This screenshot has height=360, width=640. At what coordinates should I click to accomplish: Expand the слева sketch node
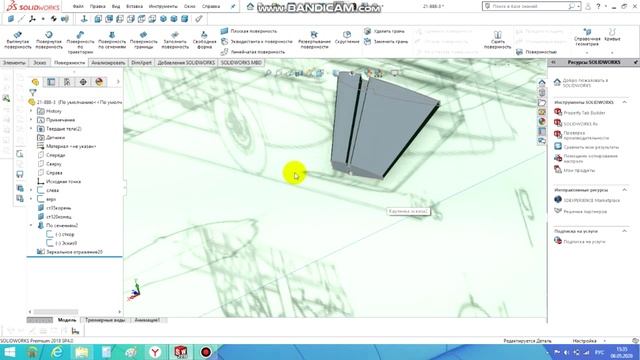[x=31, y=191]
